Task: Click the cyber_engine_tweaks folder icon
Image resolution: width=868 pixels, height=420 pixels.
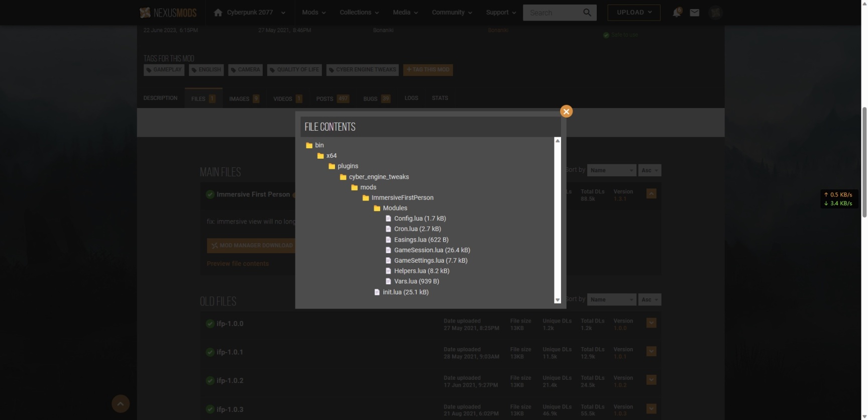Action: [343, 177]
